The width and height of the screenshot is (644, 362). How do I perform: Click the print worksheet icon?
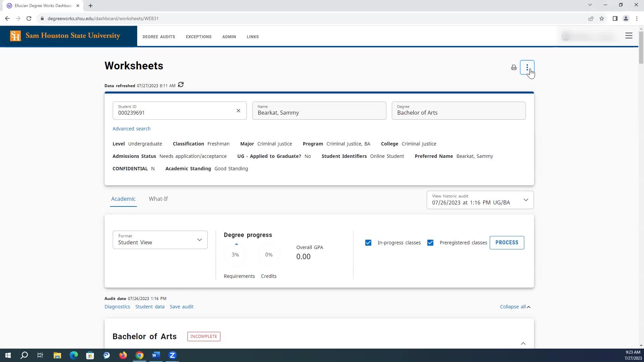514,68
